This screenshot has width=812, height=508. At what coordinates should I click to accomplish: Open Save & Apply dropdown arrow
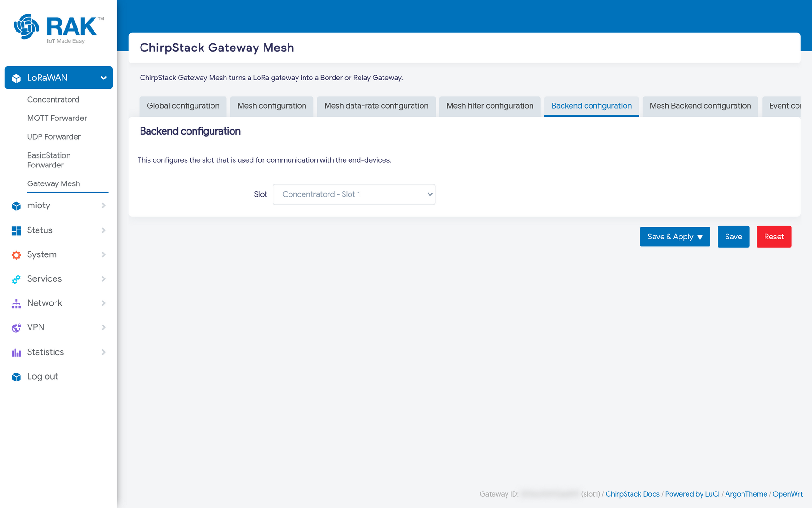[x=700, y=237]
